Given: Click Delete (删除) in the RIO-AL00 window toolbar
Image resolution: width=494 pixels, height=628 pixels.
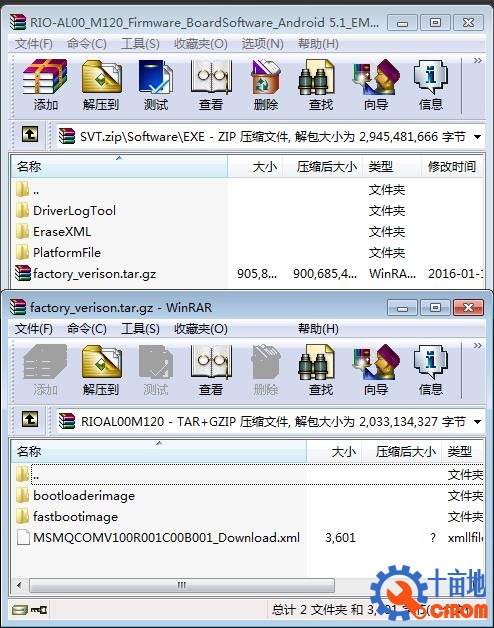Looking at the screenshot, I should point(266,85).
